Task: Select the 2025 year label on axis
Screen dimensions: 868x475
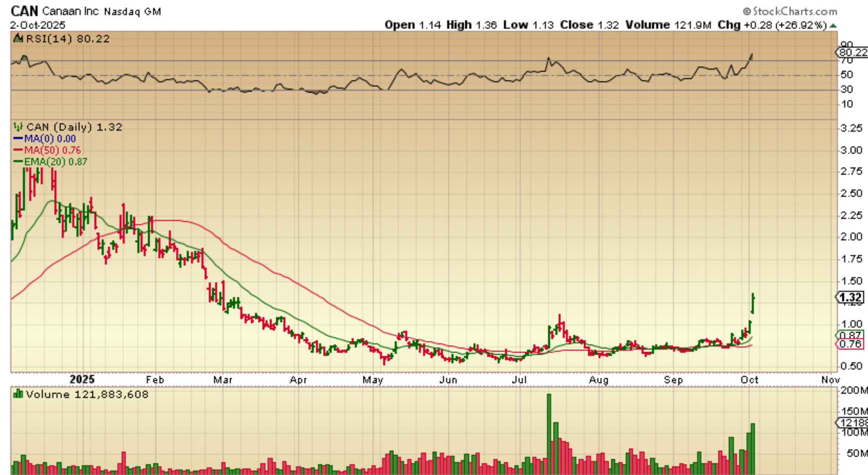Action: pyautogui.click(x=82, y=379)
